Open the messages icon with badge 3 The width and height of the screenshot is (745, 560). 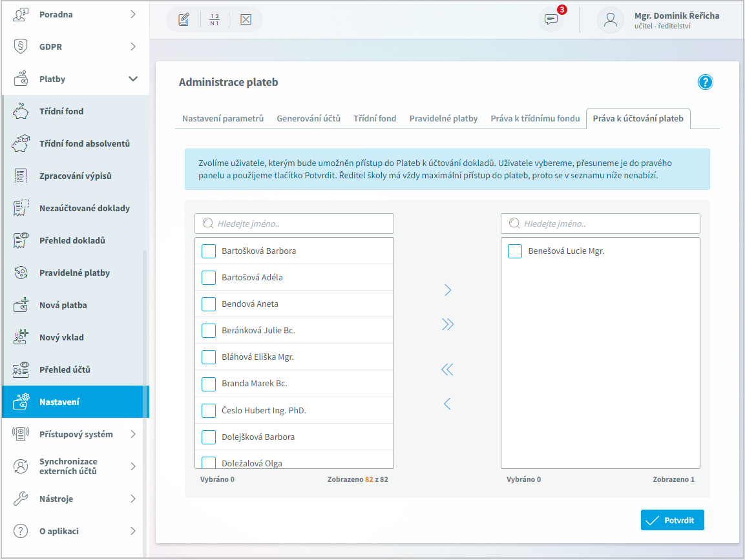click(551, 19)
